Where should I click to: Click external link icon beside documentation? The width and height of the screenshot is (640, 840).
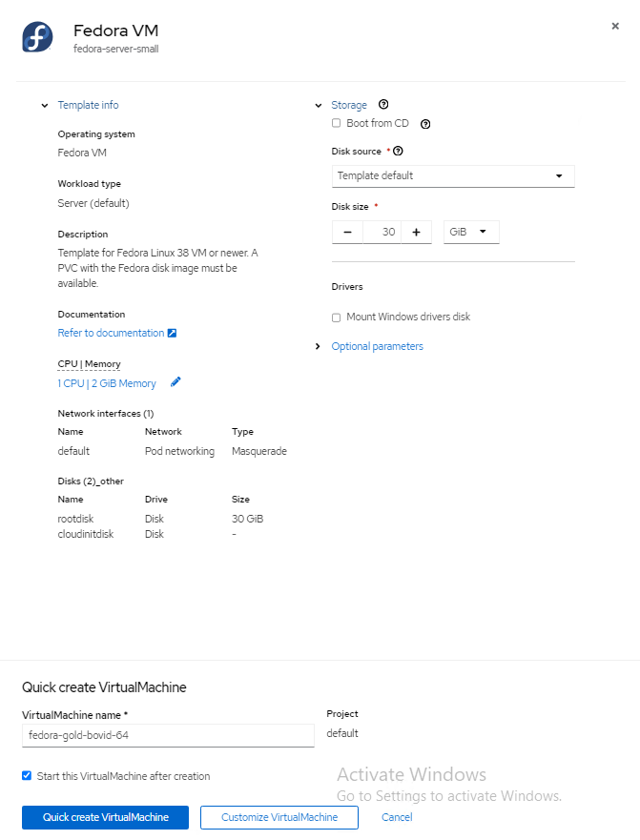(173, 333)
